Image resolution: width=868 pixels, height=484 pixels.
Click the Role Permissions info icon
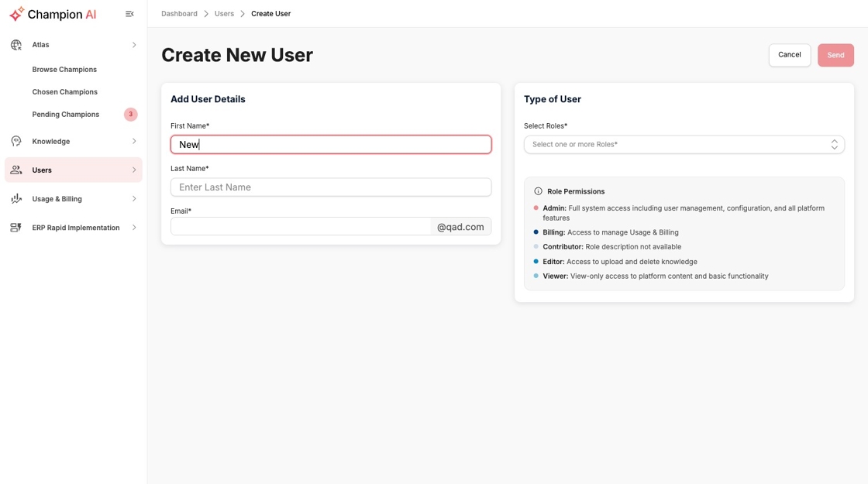pos(538,191)
